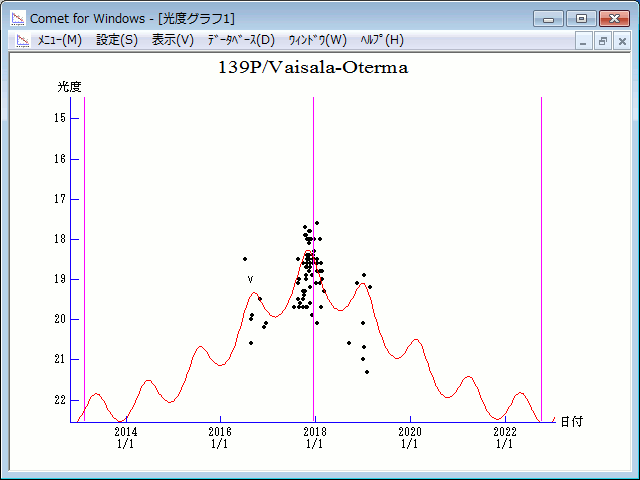Click the magnitude 15 axis label

tap(60, 118)
